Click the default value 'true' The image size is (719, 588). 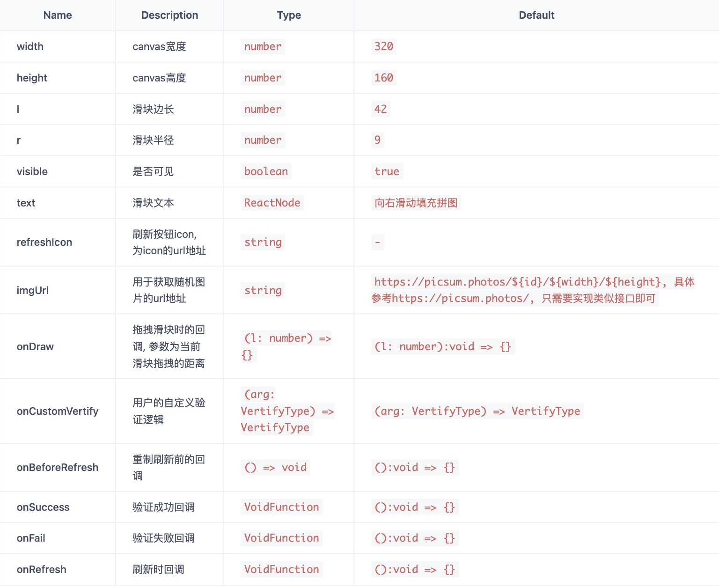tap(387, 171)
